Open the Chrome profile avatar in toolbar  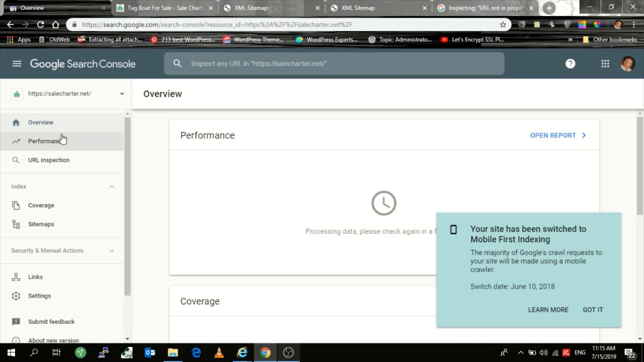(618, 24)
